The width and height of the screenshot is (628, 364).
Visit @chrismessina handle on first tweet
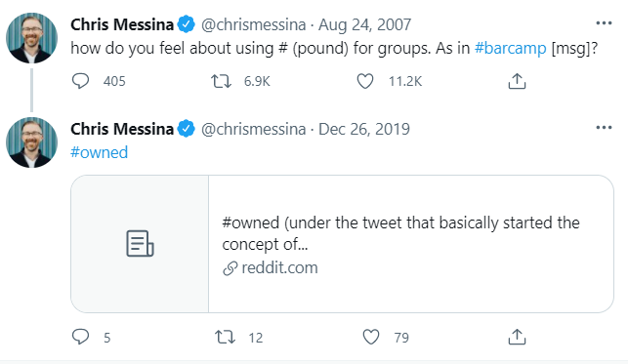[253, 24]
